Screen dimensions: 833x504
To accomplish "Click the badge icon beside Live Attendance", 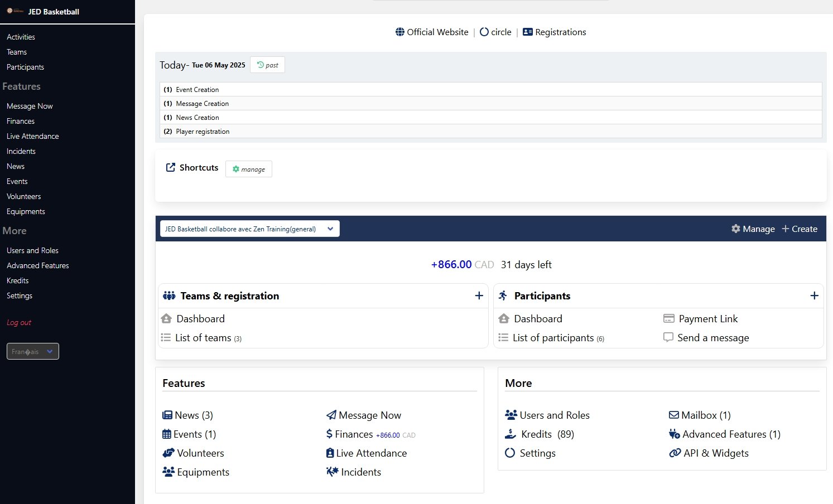I will 330,453.
